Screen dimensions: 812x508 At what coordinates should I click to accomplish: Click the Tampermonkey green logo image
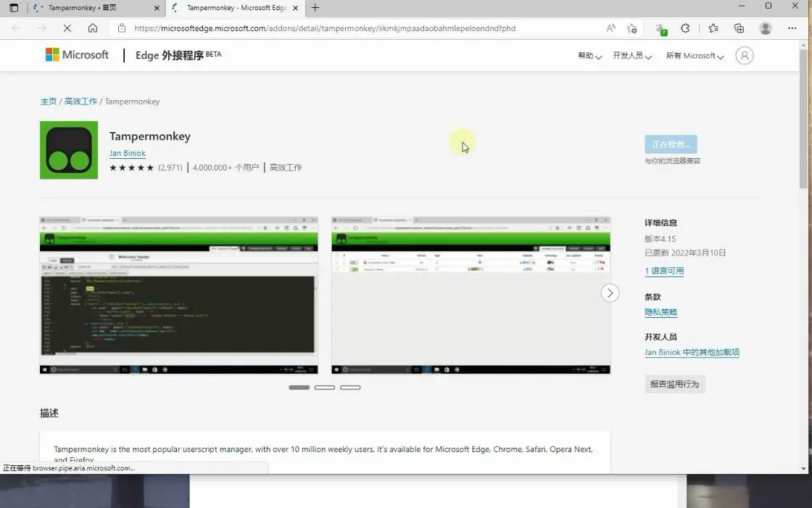point(69,150)
